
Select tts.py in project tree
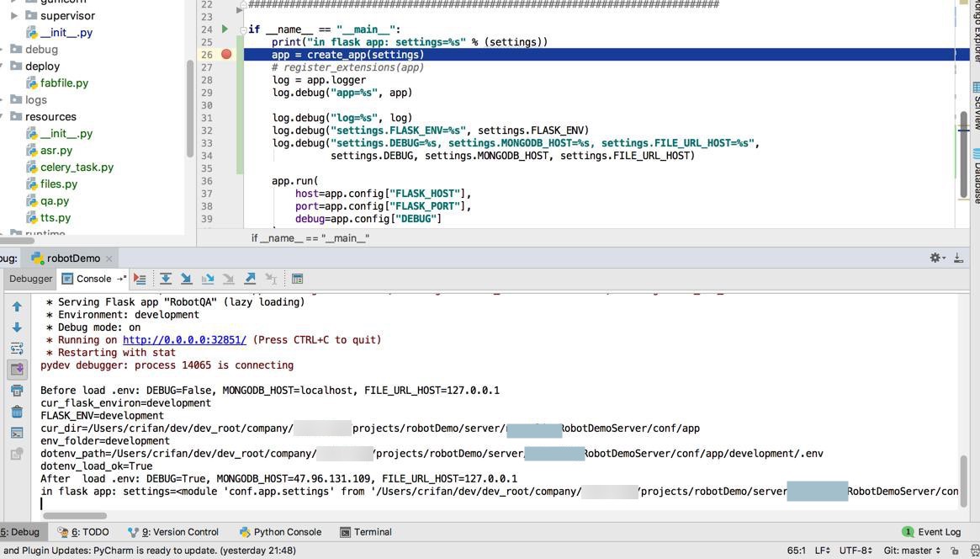[48, 217]
